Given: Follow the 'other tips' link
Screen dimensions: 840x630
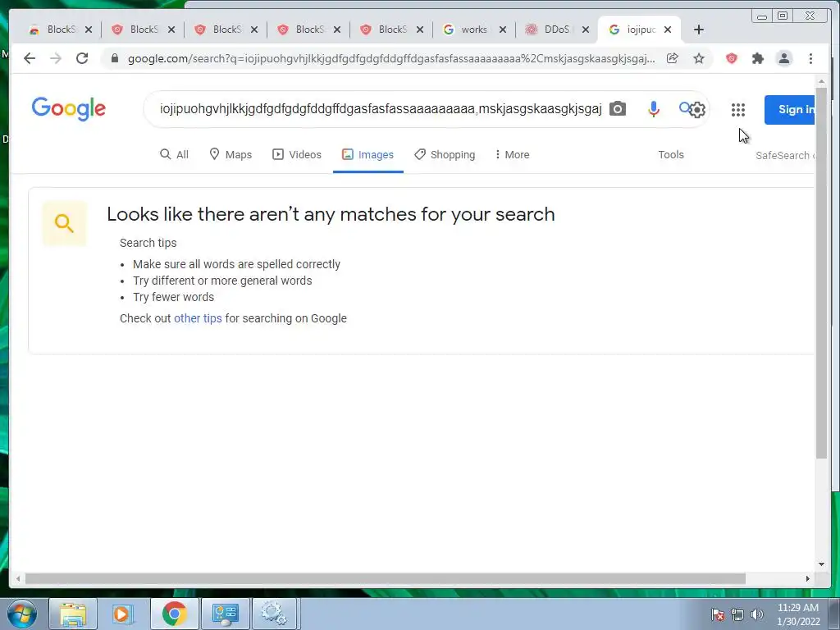Looking at the screenshot, I should click(198, 318).
